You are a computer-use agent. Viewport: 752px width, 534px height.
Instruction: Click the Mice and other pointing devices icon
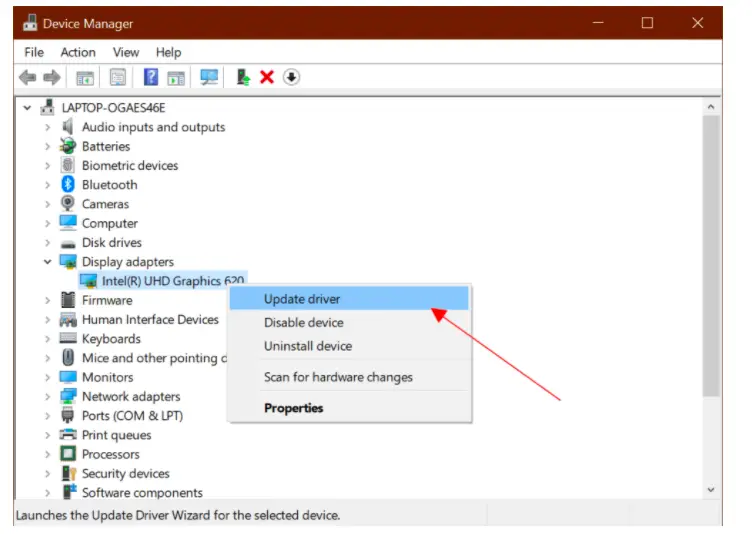click(x=68, y=357)
